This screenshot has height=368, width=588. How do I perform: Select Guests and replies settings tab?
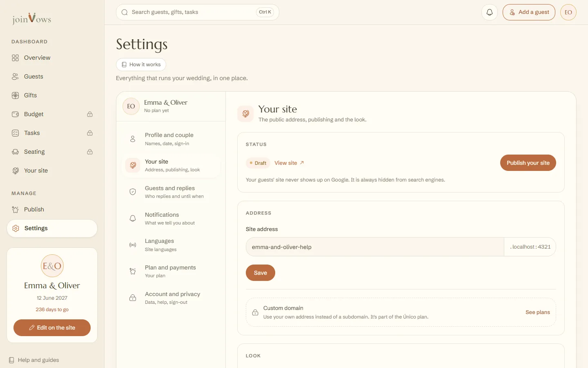(x=171, y=192)
